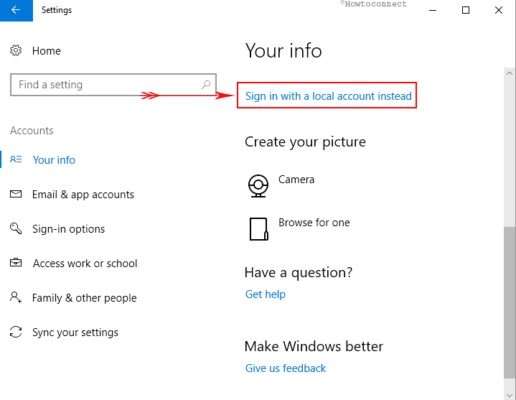Click the vertical scrollbar thumb

coord(509,302)
